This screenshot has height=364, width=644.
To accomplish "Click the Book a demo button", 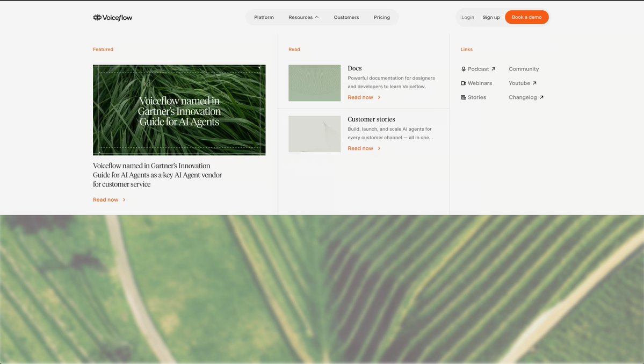I will [526, 17].
